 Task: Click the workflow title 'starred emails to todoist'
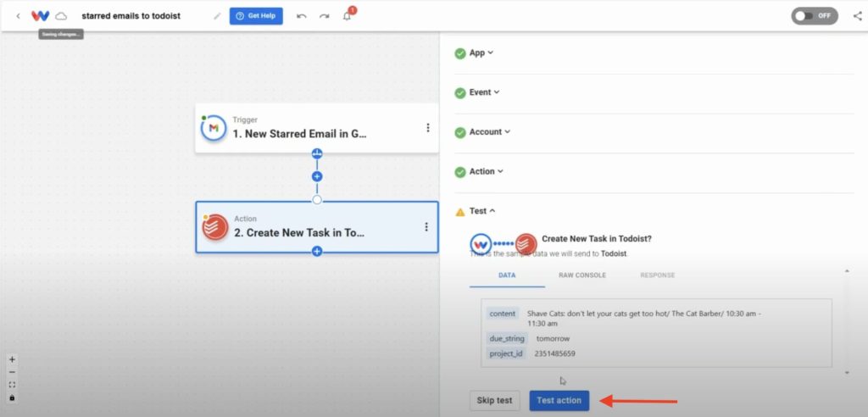point(131,16)
